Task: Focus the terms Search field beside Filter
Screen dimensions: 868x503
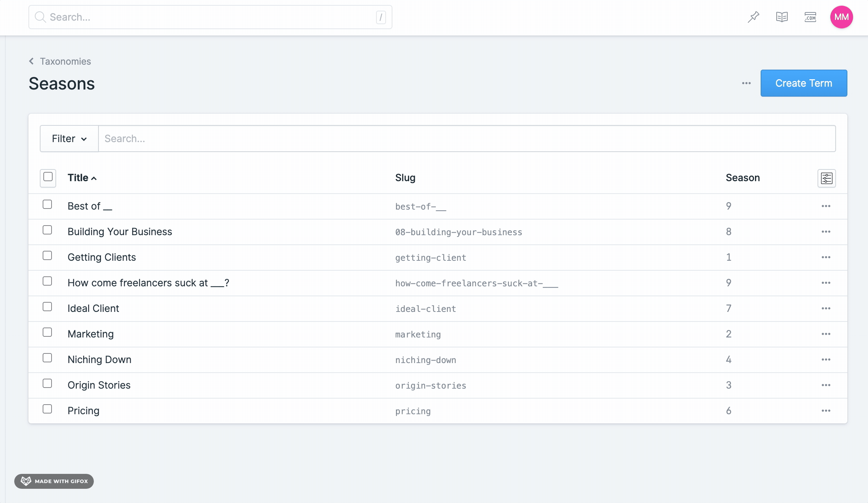Action: [467, 139]
